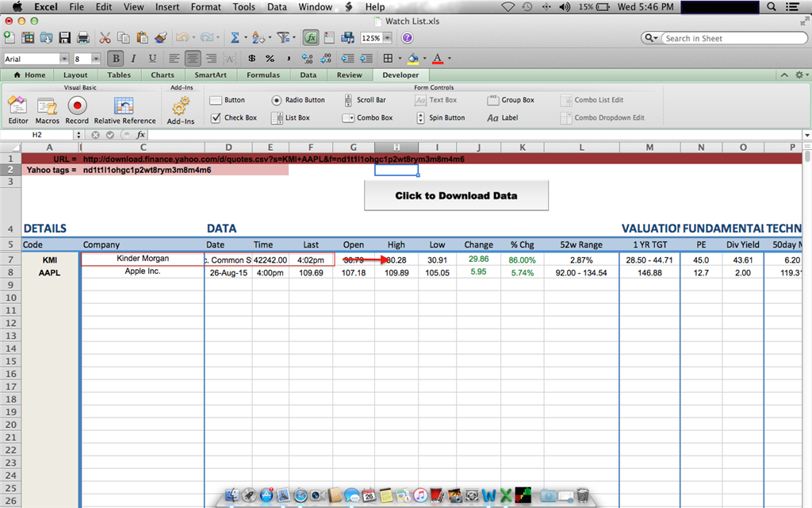The width and height of the screenshot is (812, 508).
Task: Increase decimal places
Action: click(307, 59)
